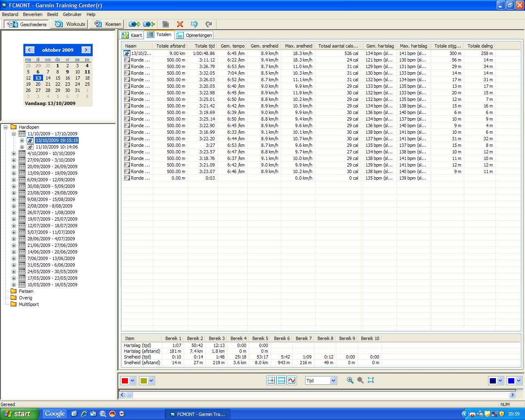Open the Help menu
The width and height of the screenshot is (525, 420).
(91, 14)
